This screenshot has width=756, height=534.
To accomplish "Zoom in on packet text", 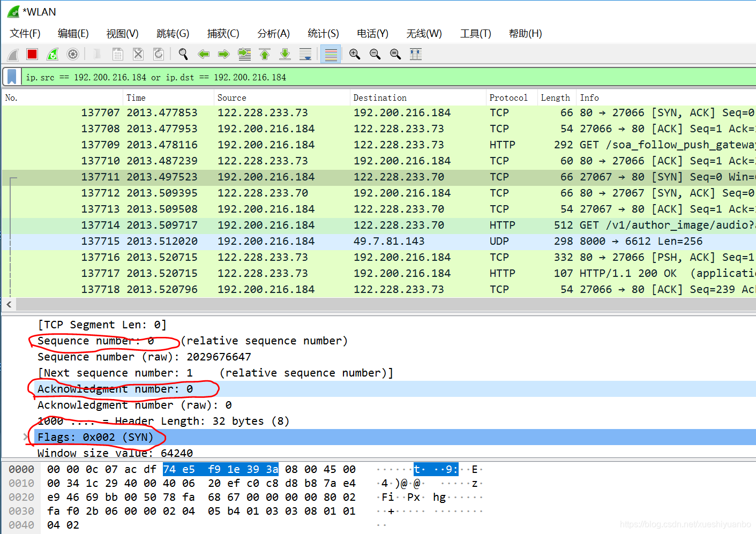I will point(355,54).
